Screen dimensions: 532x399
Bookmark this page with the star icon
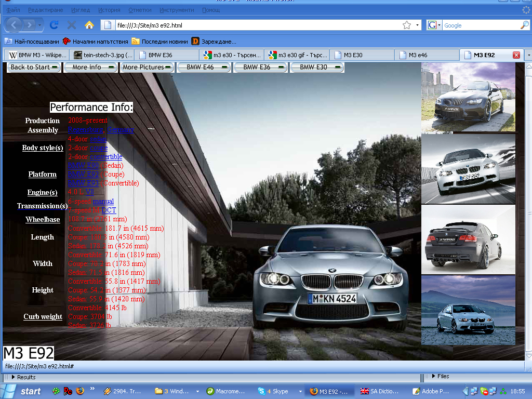coord(407,25)
